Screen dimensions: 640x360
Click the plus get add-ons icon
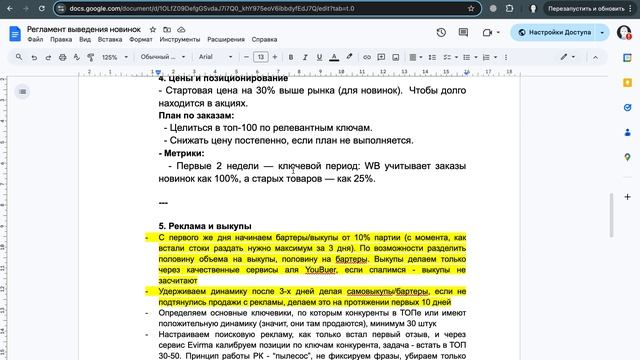[627, 197]
